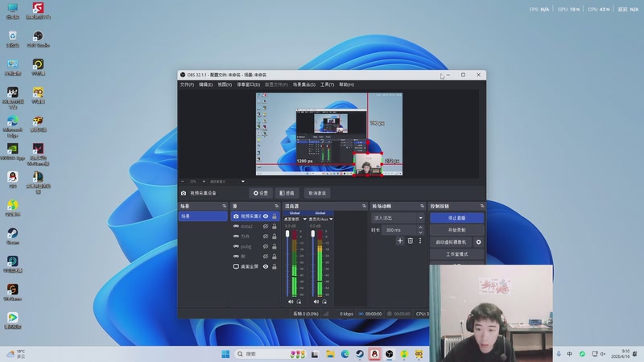
Task: Open the 文件(F) menu
Action: pyautogui.click(x=187, y=84)
